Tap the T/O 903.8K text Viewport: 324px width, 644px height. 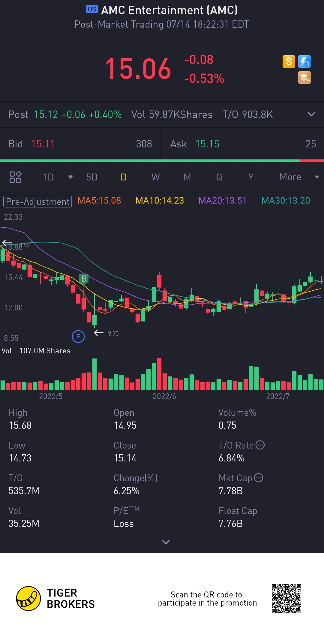(247, 114)
